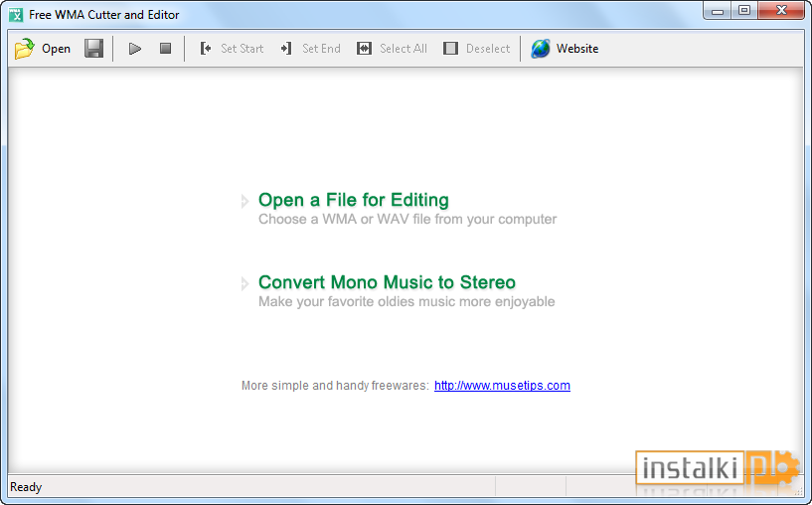812x505 pixels.
Task: Maximize the Free WMA Cutter window
Action: (744, 11)
